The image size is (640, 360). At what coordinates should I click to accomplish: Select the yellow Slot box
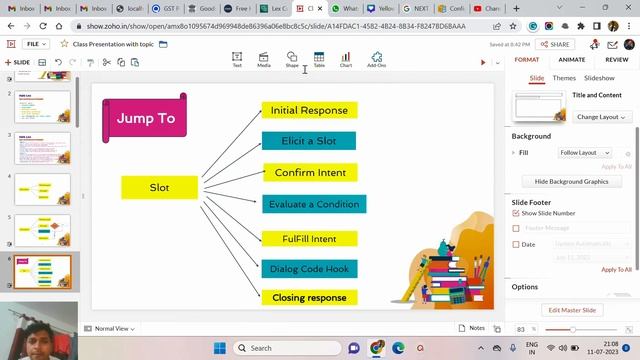pyautogui.click(x=159, y=188)
